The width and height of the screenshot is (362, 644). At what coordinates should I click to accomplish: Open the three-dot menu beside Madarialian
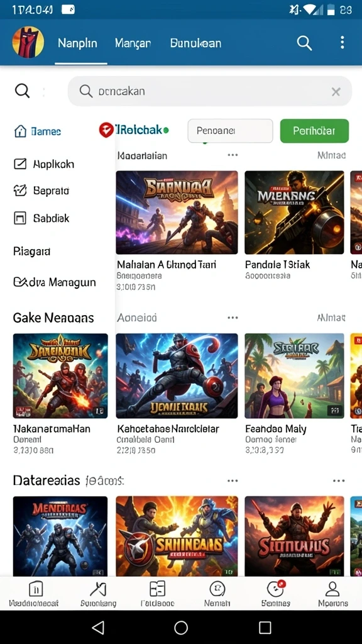point(233,155)
